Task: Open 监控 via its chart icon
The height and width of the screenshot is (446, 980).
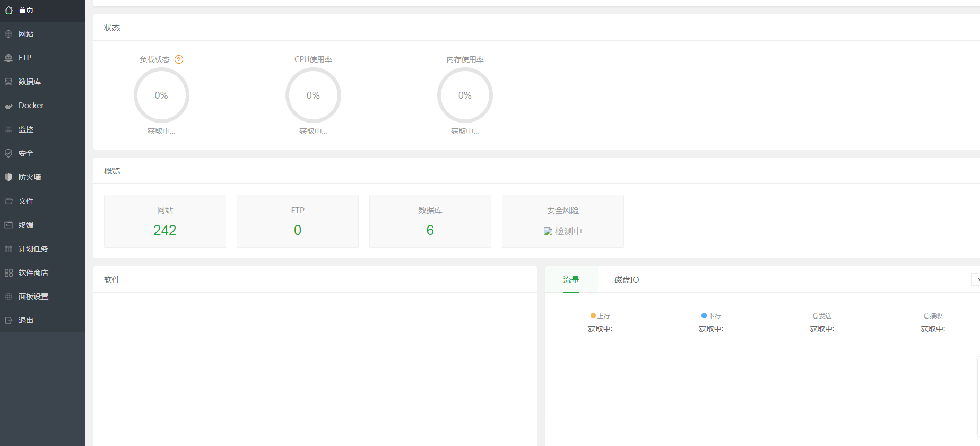Action: pos(8,129)
